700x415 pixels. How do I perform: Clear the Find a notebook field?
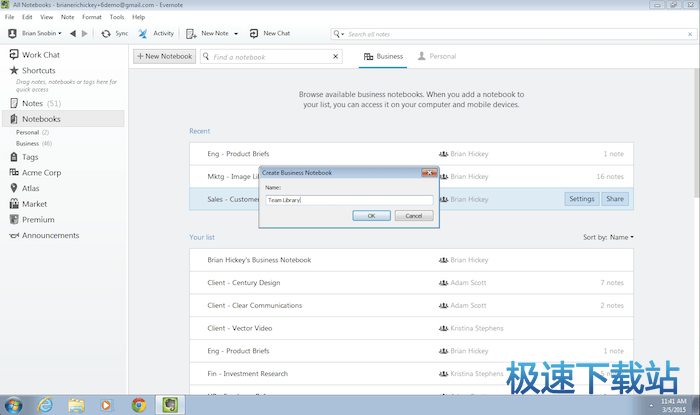335,57
